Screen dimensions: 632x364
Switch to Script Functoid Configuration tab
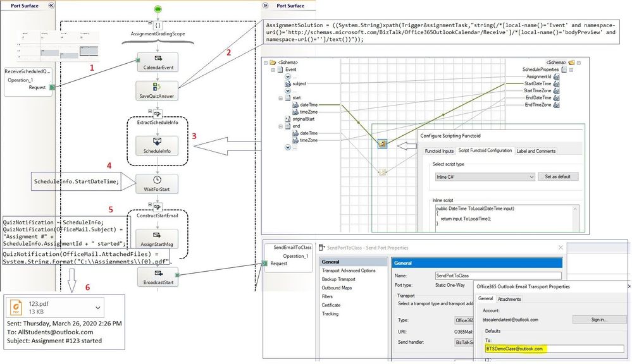(x=485, y=150)
